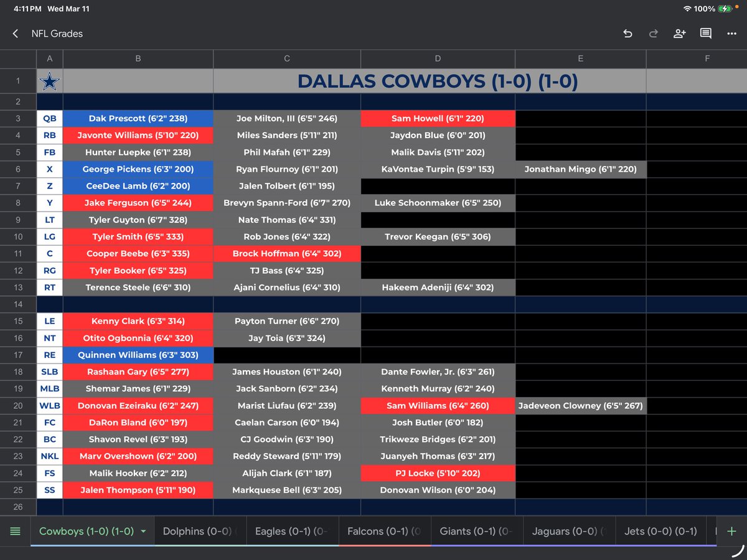Switch to the Jaguars (0-0) tab
747x560 pixels.
pyautogui.click(x=569, y=531)
